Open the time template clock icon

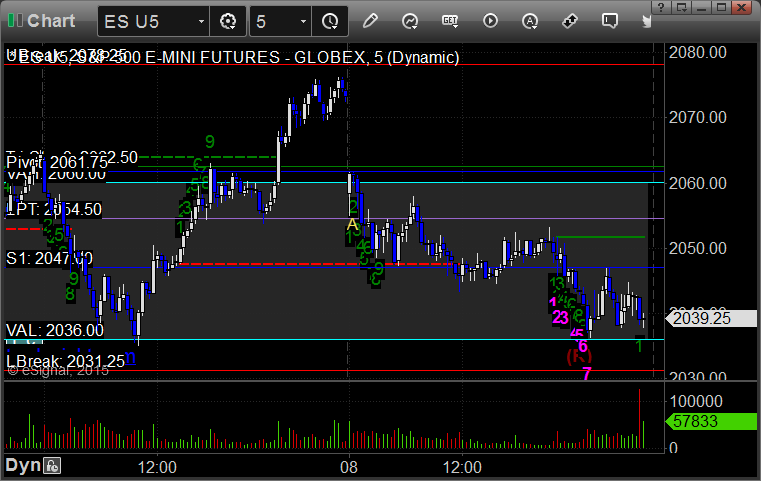[330, 21]
